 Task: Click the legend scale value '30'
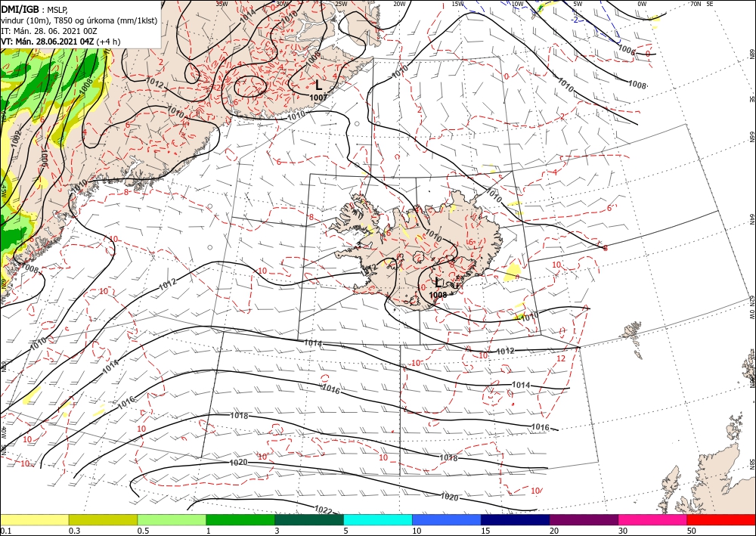pos(624,531)
